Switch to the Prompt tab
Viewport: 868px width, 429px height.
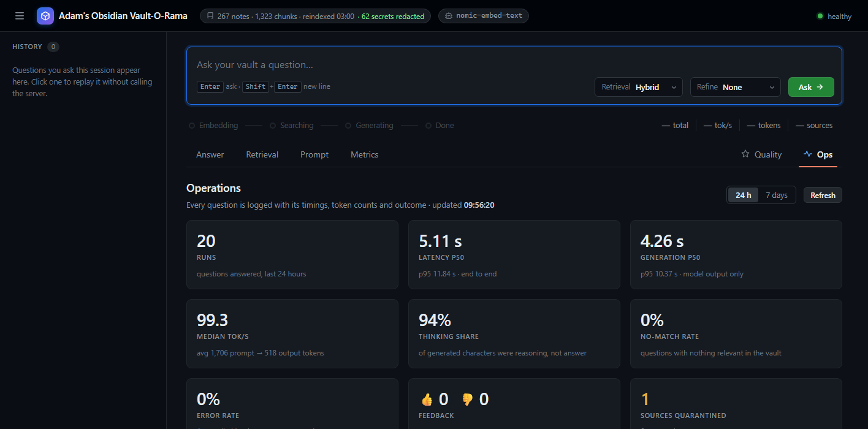click(x=314, y=154)
